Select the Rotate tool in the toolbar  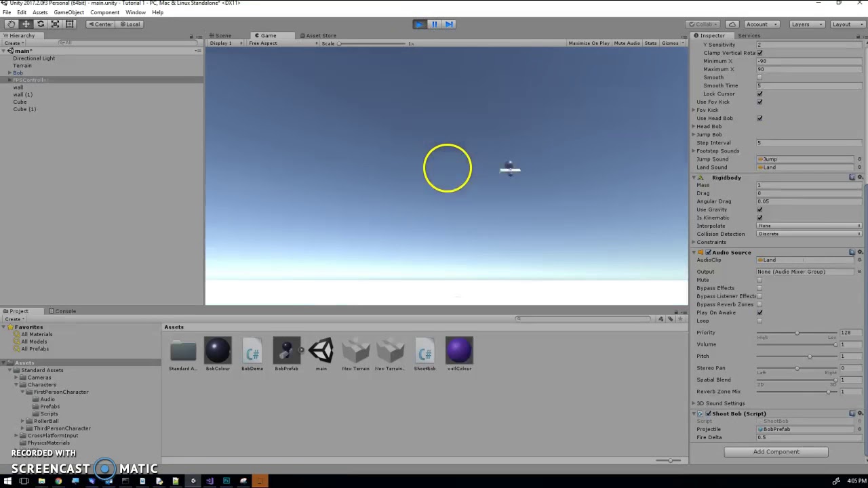(x=41, y=24)
